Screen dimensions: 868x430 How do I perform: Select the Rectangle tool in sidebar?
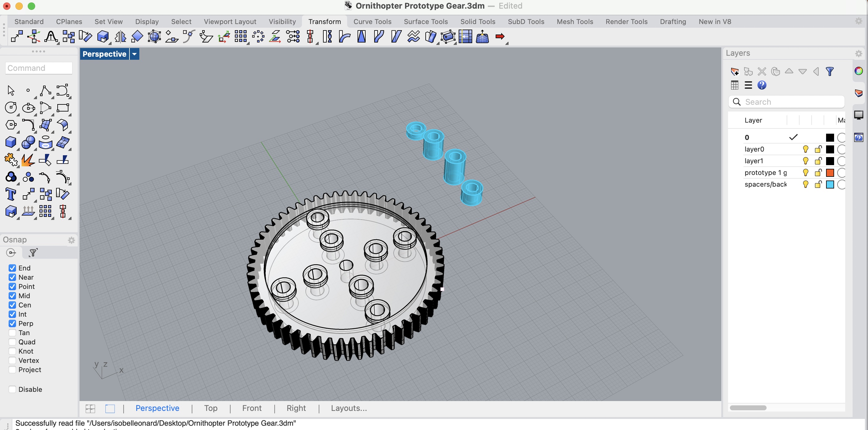63,108
